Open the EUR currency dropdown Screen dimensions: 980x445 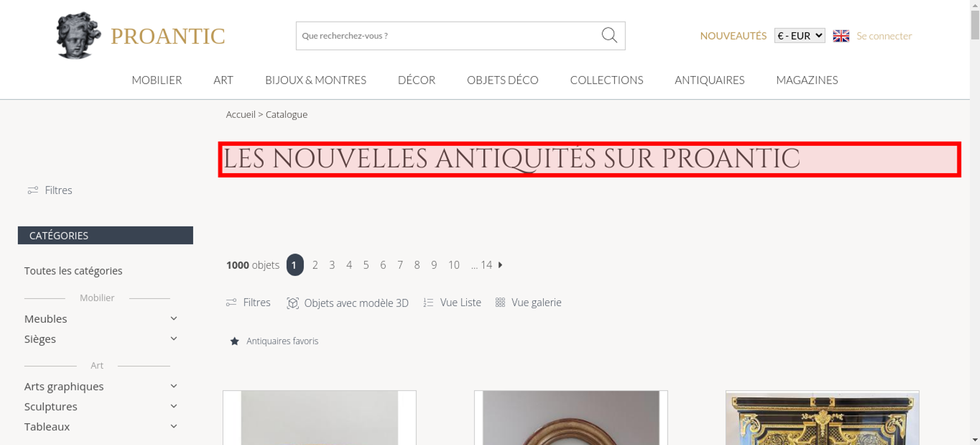(800, 36)
